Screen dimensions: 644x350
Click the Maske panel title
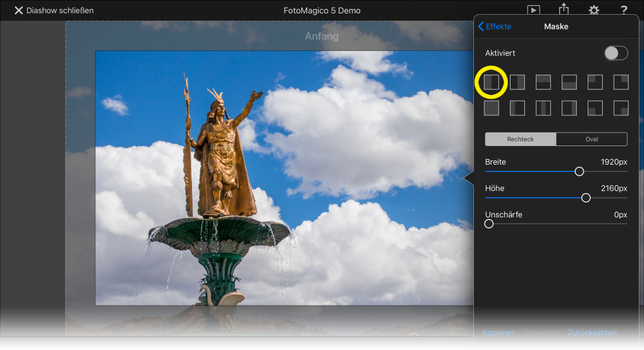point(556,26)
